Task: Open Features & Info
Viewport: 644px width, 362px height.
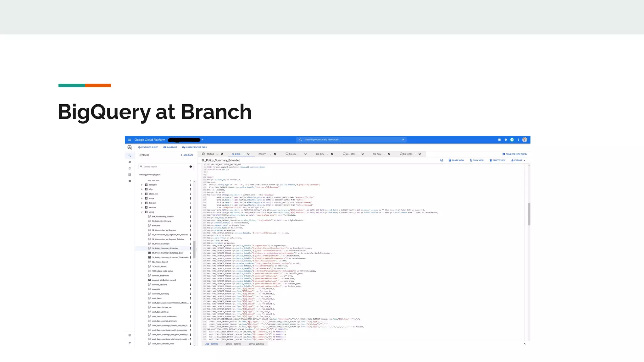Action: click(x=148, y=147)
